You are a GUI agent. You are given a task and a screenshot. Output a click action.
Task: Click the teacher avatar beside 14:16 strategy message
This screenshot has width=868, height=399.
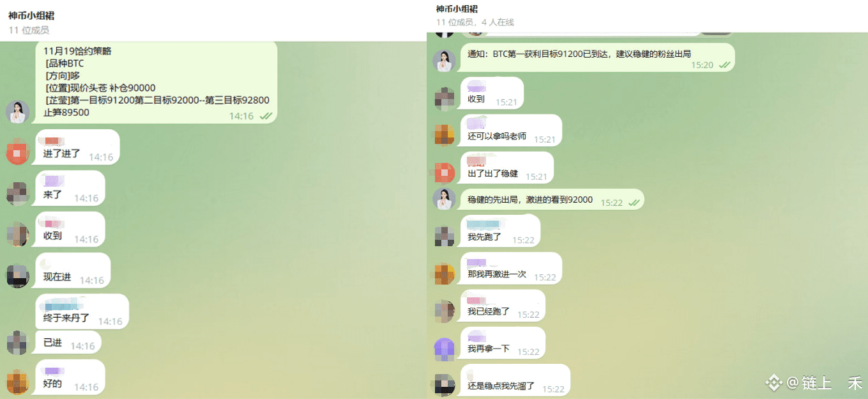[x=17, y=112]
